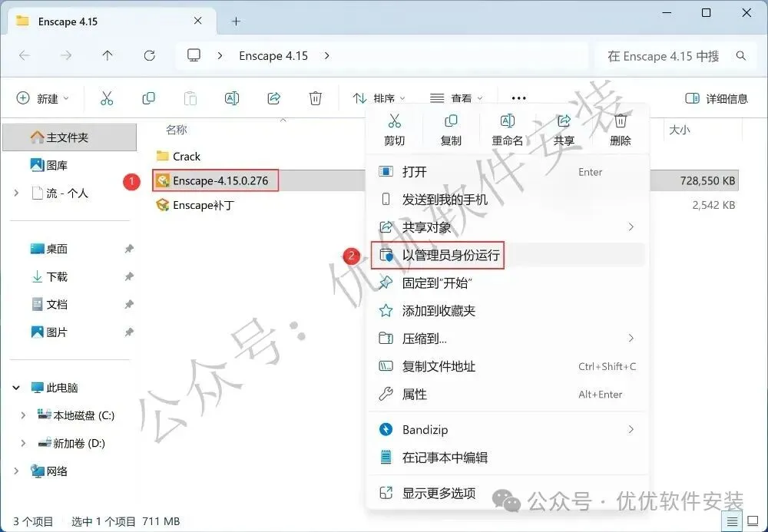The height and width of the screenshot is (532, 768).
Task: Click the Share icon in the toolbar
Action: [x=274, y=98]
